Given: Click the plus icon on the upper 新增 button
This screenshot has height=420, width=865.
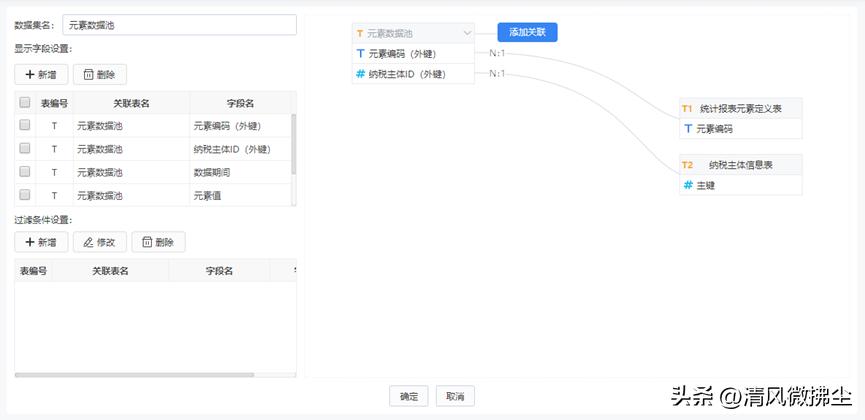Looking at the screenshot, I should click(30, 75).
